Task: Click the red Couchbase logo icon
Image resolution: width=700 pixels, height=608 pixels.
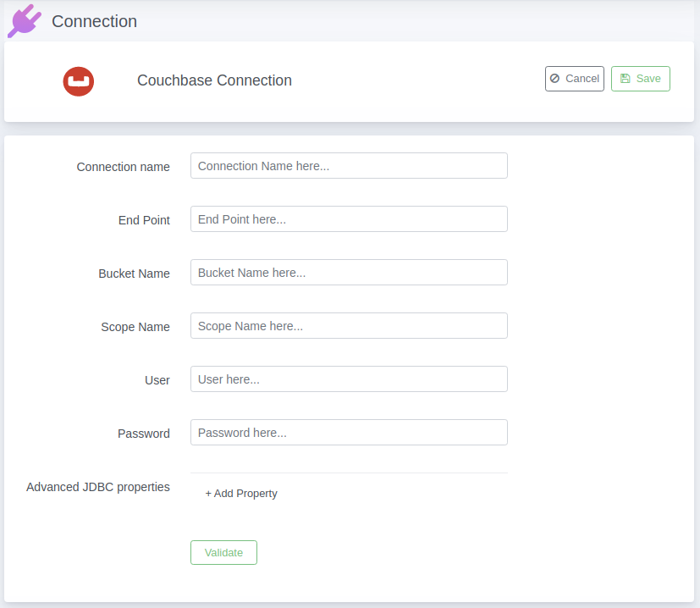Action: 79,81
